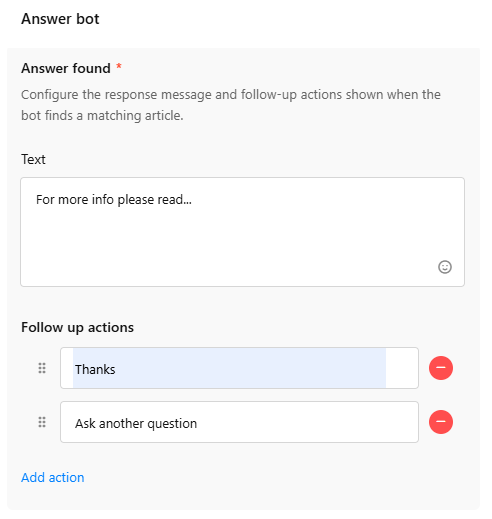Click the Follow up actions heading

pos(77,327)
